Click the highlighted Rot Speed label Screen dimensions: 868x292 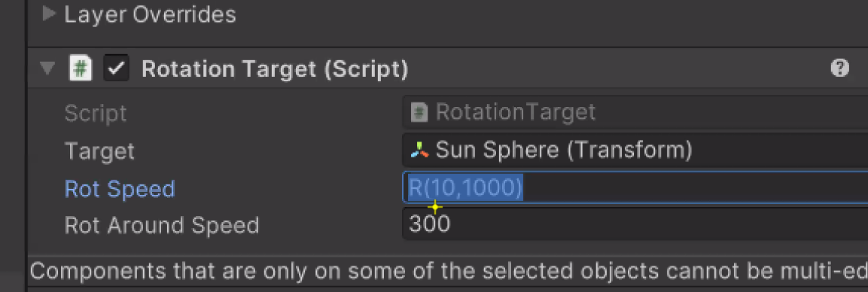click(120, 189)
